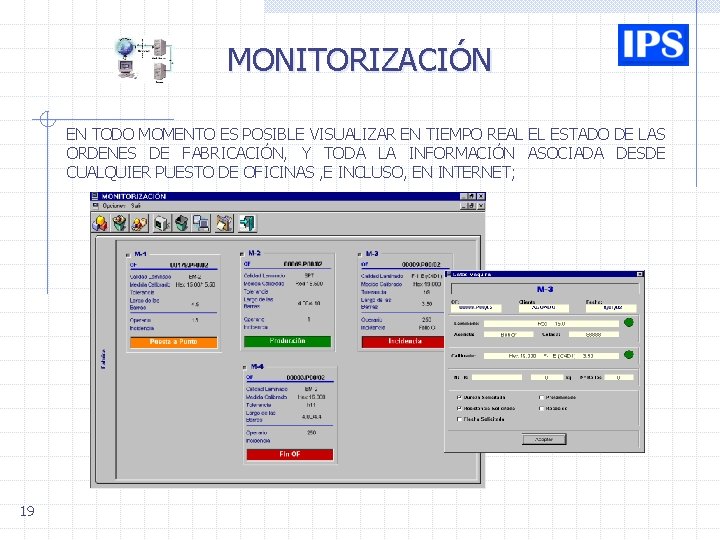Click the Incidencia label in M-2 panel
Screen dimensions: 720x540
(256, 327)
